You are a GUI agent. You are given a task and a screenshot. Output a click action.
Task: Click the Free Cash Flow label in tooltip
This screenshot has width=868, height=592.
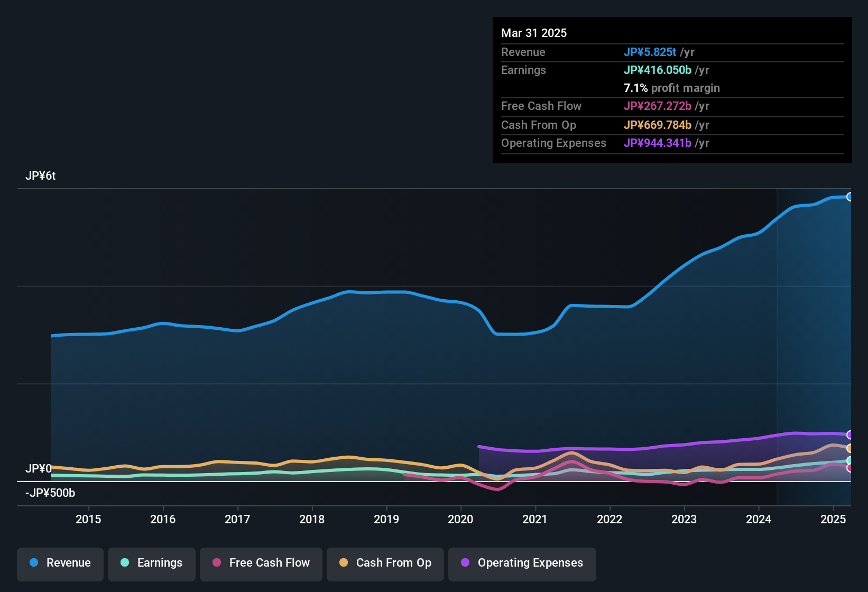pyautogui.click(x=541, y=106)
